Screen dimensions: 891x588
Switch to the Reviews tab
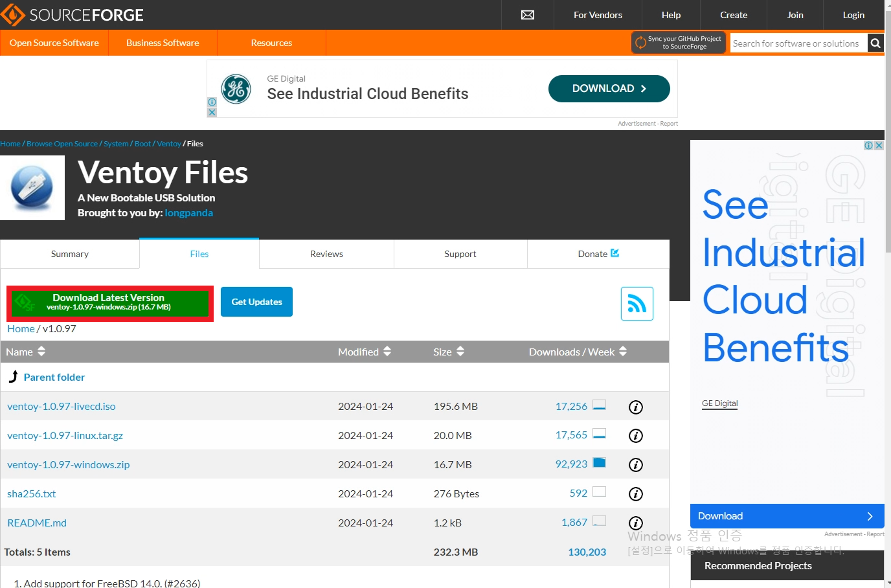pyautogui.click(x=326, y=254)
